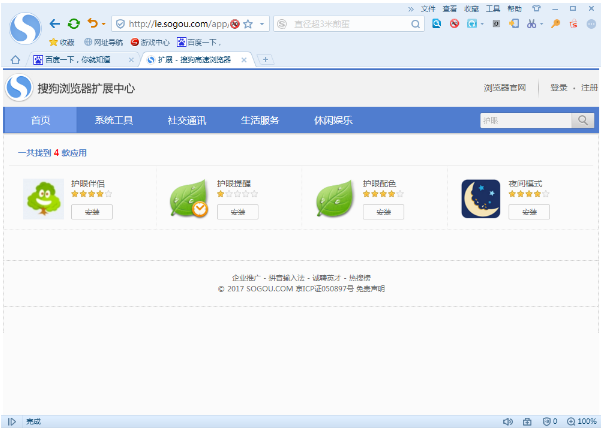Click the orange undo-close-tab arrow
604x435 pixels.
[92, 24]
